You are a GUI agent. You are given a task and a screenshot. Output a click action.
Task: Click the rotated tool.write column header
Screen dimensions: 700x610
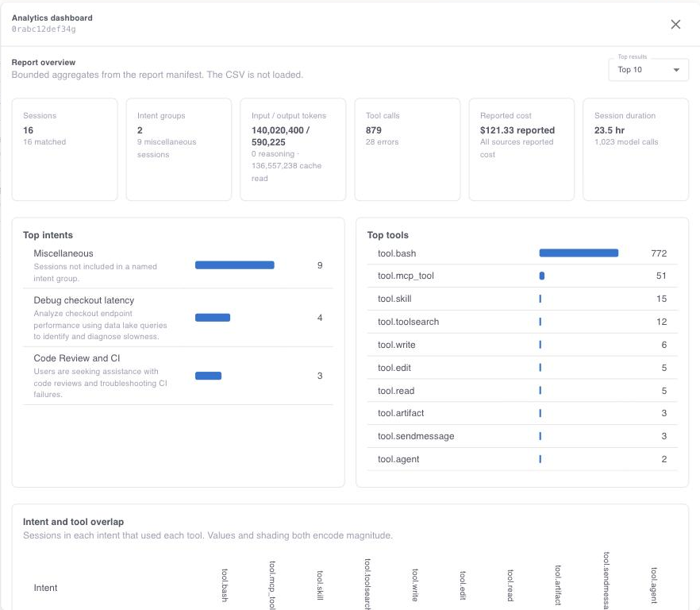[x=415, y=585]
